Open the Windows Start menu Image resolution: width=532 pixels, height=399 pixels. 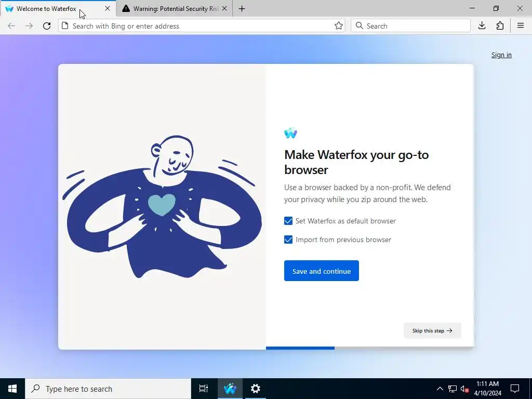(x=12, y=389)
